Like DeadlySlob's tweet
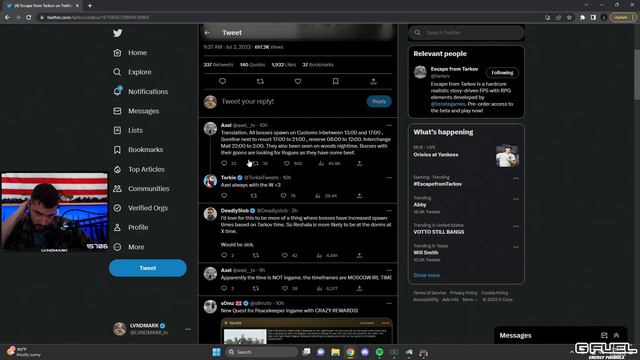640x360 pixels. (284, 256)
